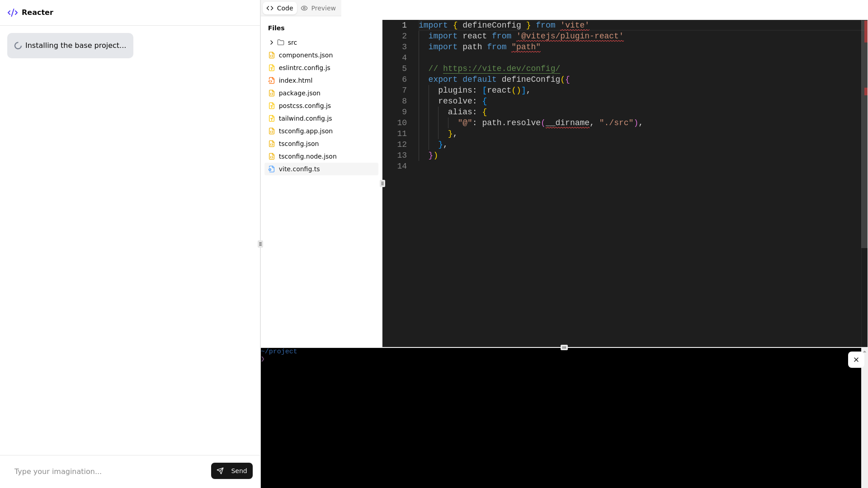
Task: Click the '@vitejs/plugin-react' string in code
Action: point(570,36)
